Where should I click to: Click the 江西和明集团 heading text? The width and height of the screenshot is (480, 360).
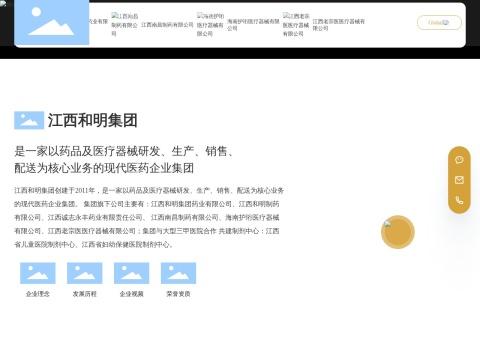click(92, 120)
